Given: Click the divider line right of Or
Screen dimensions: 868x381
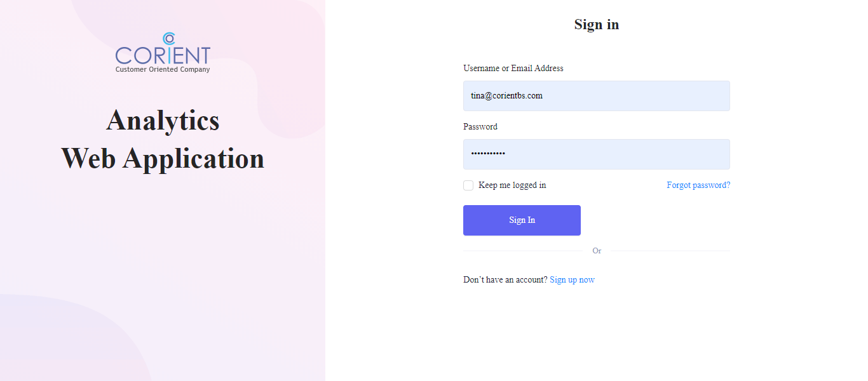Looking at the screenshot, I should point(670,251).
